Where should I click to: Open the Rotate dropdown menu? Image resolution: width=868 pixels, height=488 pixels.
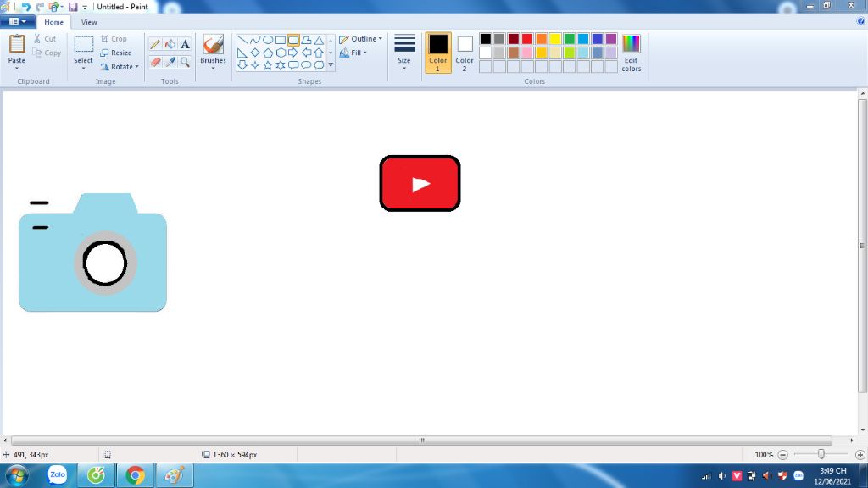click(120, 66)
